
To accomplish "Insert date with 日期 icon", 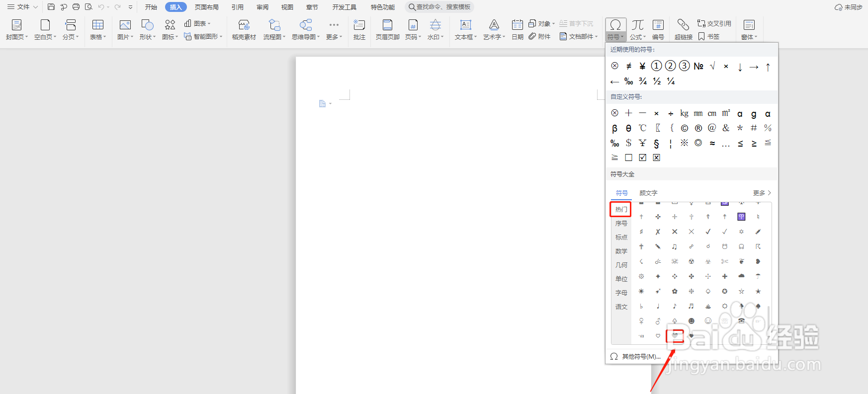I will (x=518, y=30).
